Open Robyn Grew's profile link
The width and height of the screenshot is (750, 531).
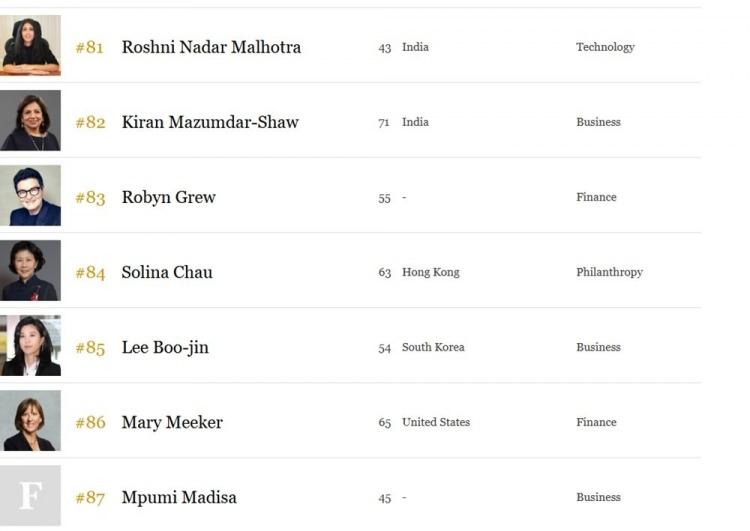(x=168, y=198)
